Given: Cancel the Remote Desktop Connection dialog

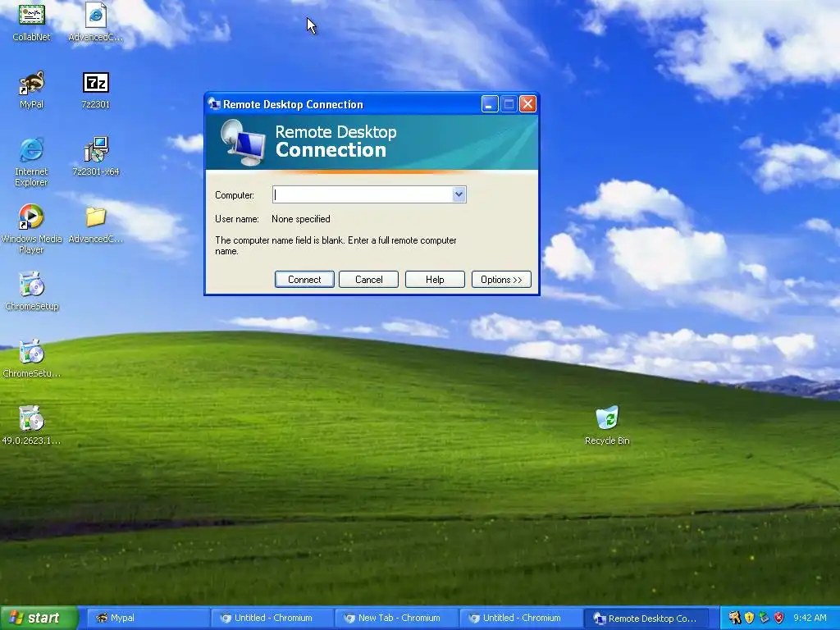Looking at the screenshot, I should 368,280.
